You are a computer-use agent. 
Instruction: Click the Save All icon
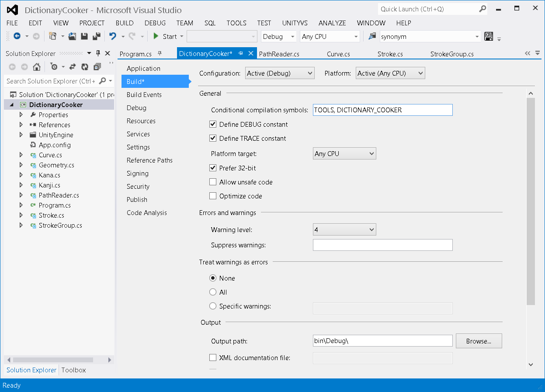point(97,36)
